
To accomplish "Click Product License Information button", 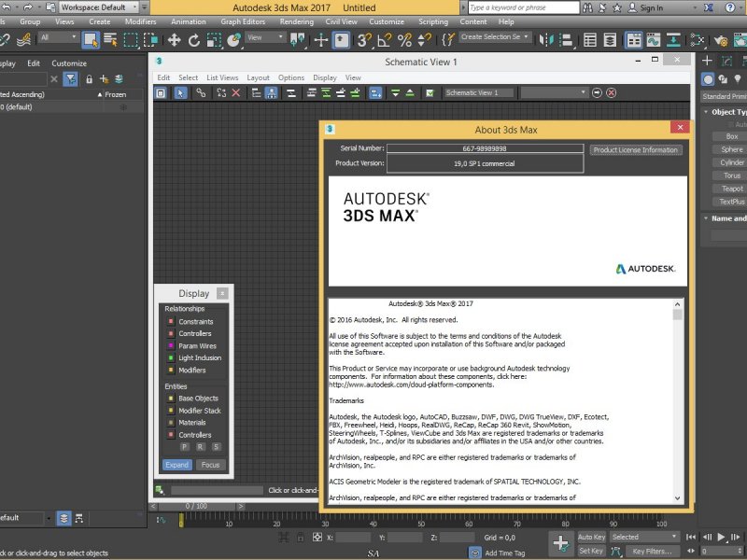I will point(636,150).
